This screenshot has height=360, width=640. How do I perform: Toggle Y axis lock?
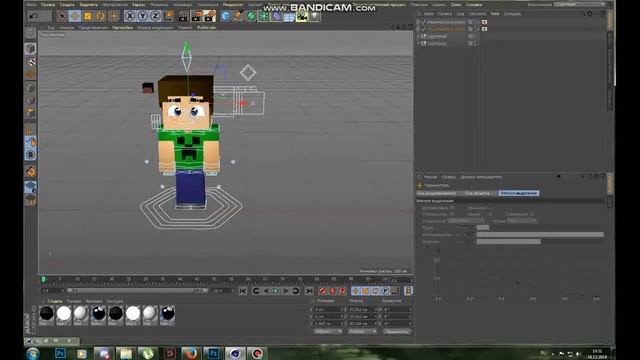pyautogui.click(x=142, y=16)
